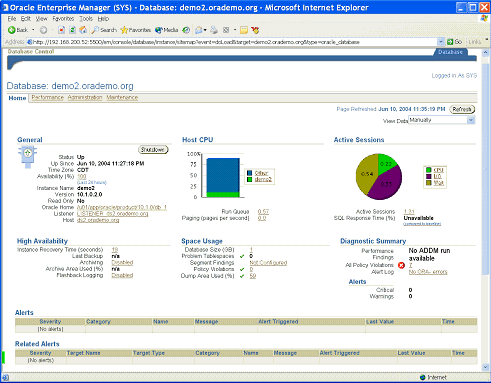Click the Windows flag logo icon

(484, 19)
